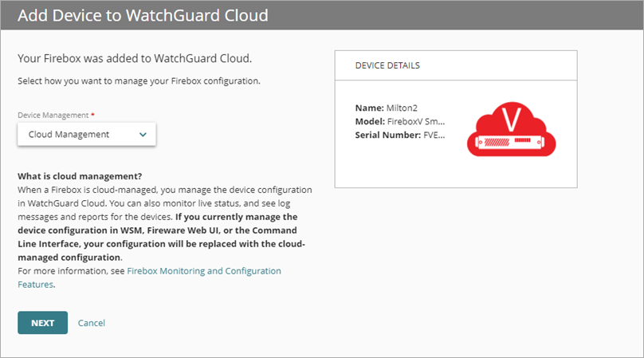644x358 pixels.
Task: Click 'Your Firebox was added' confirmation message
Action: tap(135, 59)
